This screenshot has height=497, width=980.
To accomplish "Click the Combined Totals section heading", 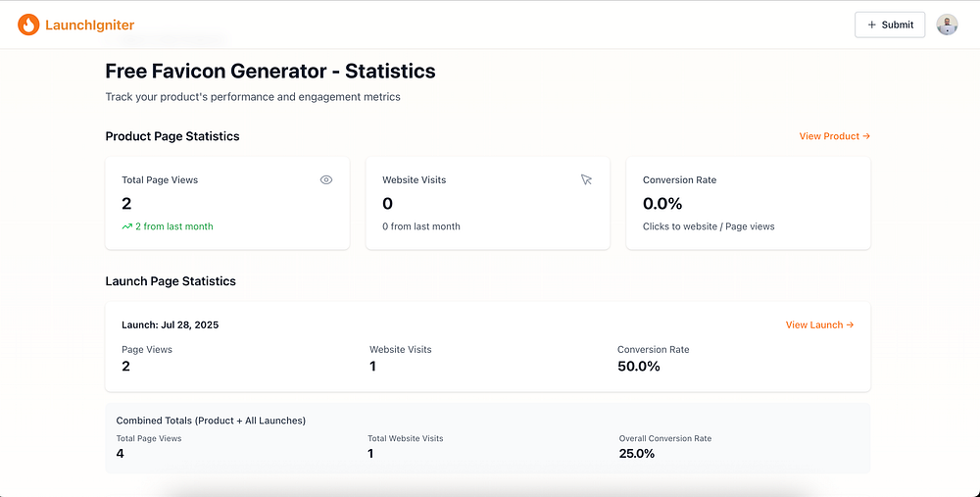I will (211, 421).
